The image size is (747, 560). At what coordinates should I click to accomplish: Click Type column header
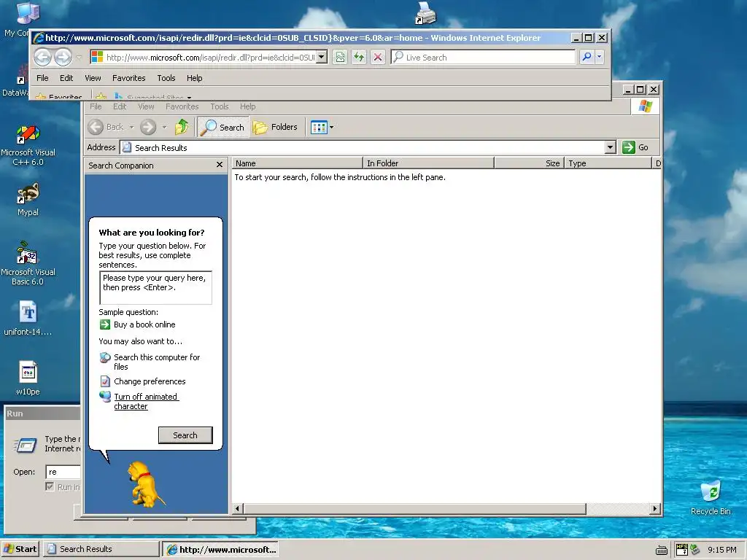click(x=608, y=163)
